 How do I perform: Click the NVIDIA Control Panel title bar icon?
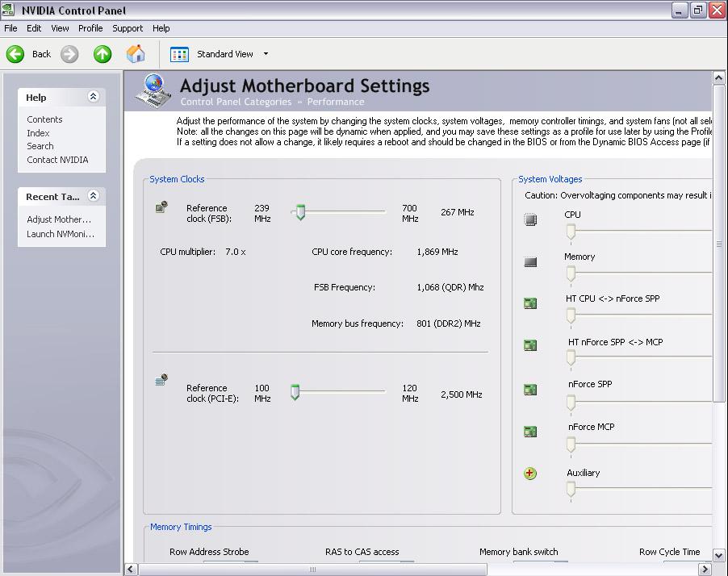8,10
